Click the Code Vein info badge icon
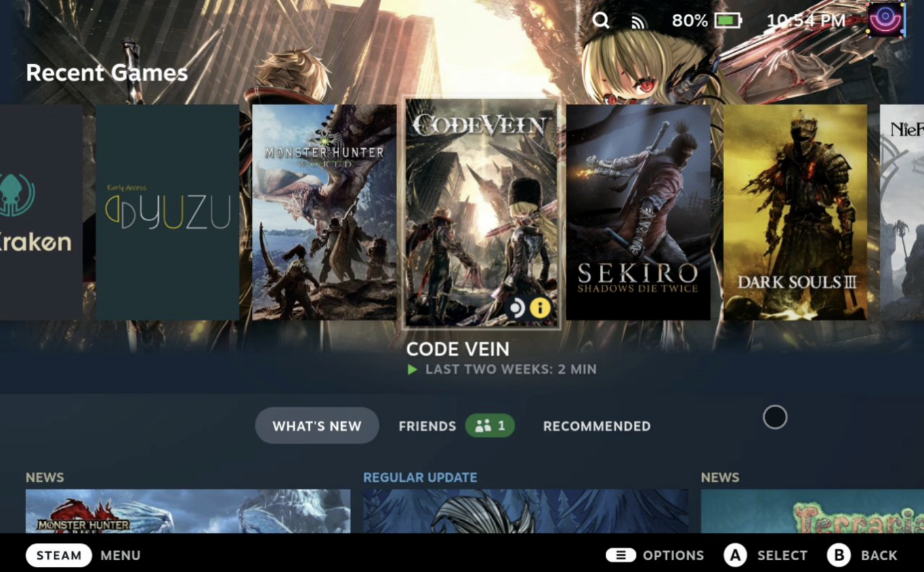924x572 pixels. pos(540,308)
